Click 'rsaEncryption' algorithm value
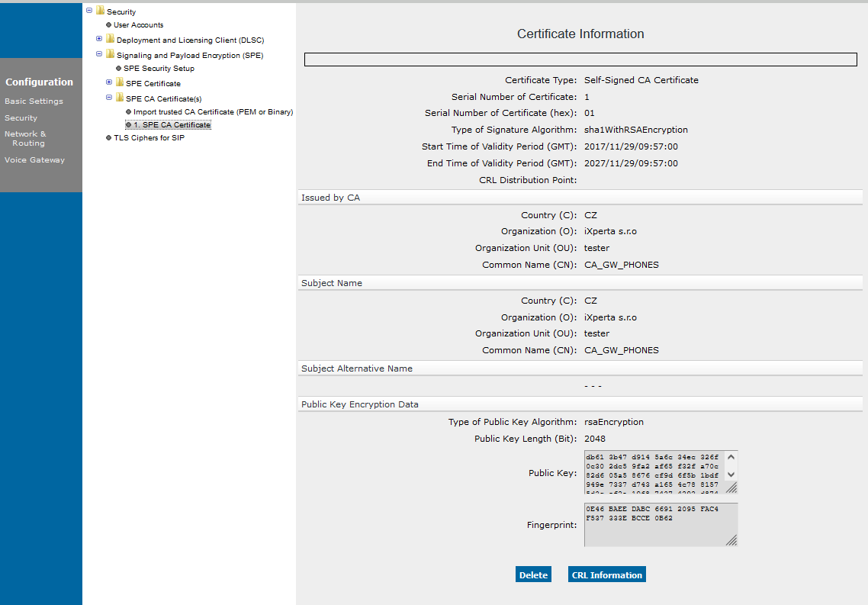 (x=614, y=422)
